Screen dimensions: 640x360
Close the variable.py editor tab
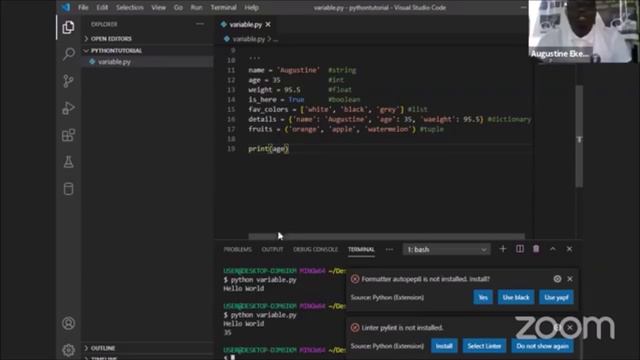pyautogui.click(x=268, y=24)
